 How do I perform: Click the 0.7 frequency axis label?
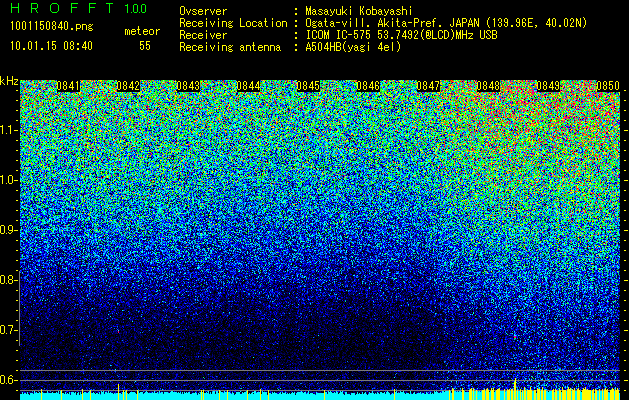[8, 330]
